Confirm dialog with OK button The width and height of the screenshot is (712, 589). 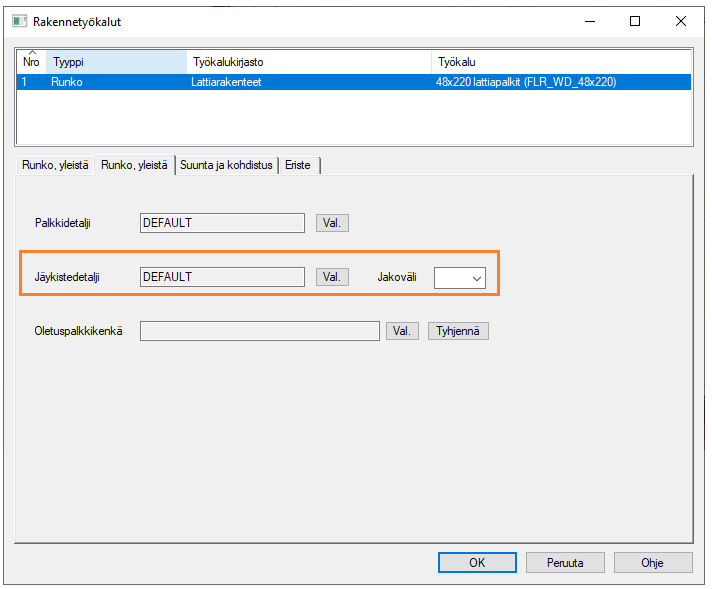[x=477, y=563]
